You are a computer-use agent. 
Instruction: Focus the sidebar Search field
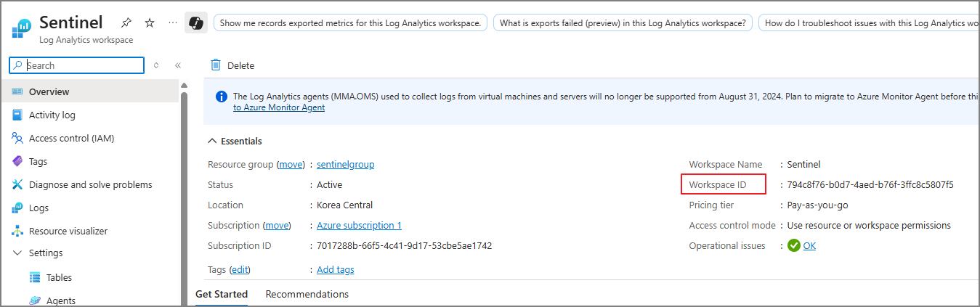(x=77, y=65)
